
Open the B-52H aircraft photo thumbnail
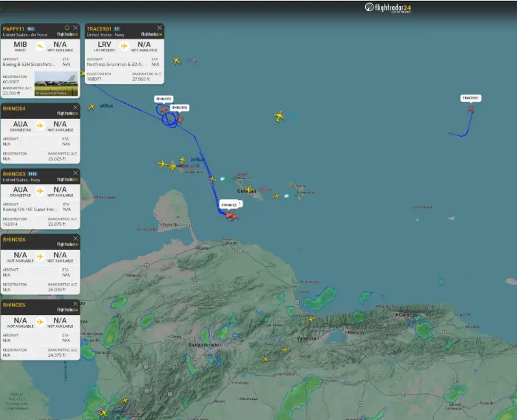(55, 83)
